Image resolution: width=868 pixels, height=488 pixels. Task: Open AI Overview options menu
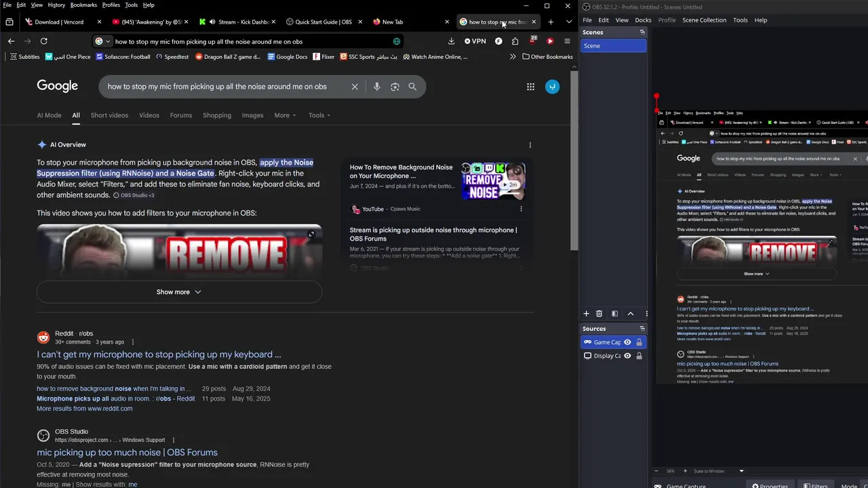[530, 145]
